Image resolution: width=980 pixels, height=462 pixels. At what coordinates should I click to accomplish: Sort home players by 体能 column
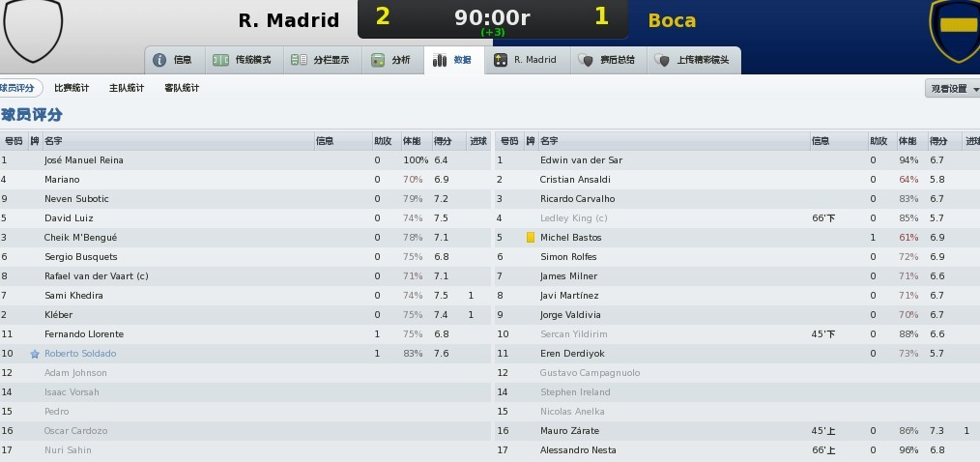coord(417,141)
